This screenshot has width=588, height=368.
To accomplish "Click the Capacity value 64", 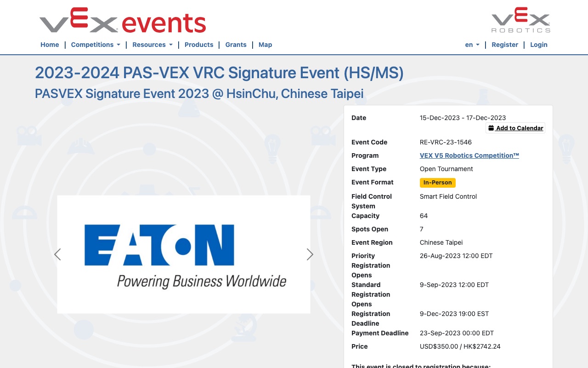I will point(424,216).
